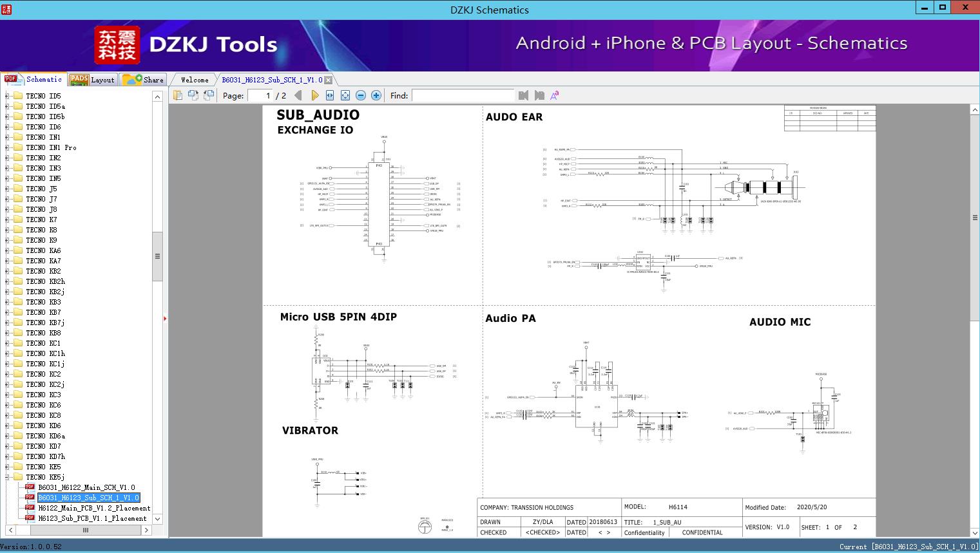Image resolution: width=980 pixels, height=553 pixels.
Task: Go to the previous page arrow
Action: coord(298,95)
